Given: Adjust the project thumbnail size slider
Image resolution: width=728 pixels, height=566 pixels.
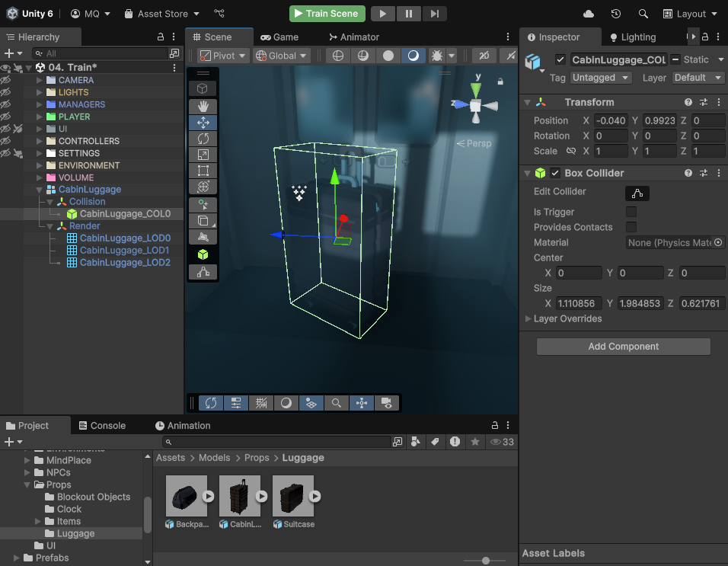Looking at the screenshot, I should [485, 561].
